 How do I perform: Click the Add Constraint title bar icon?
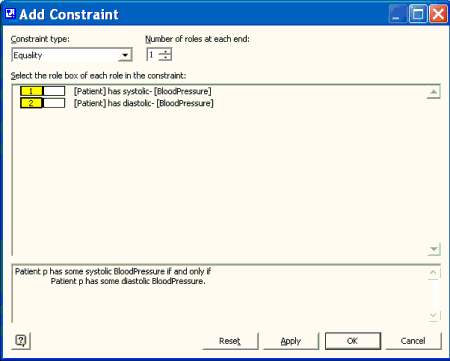point(10,14)
